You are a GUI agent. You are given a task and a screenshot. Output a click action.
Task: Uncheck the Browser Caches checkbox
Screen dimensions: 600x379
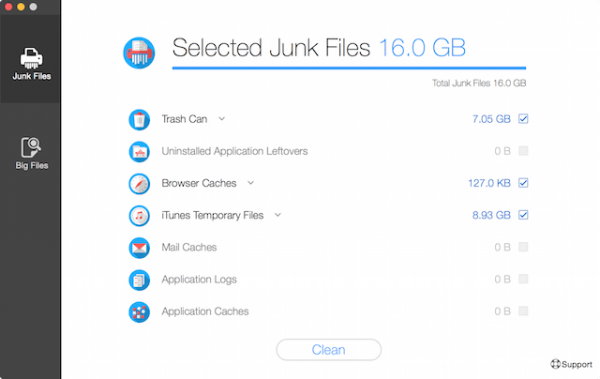coord(523,183)
